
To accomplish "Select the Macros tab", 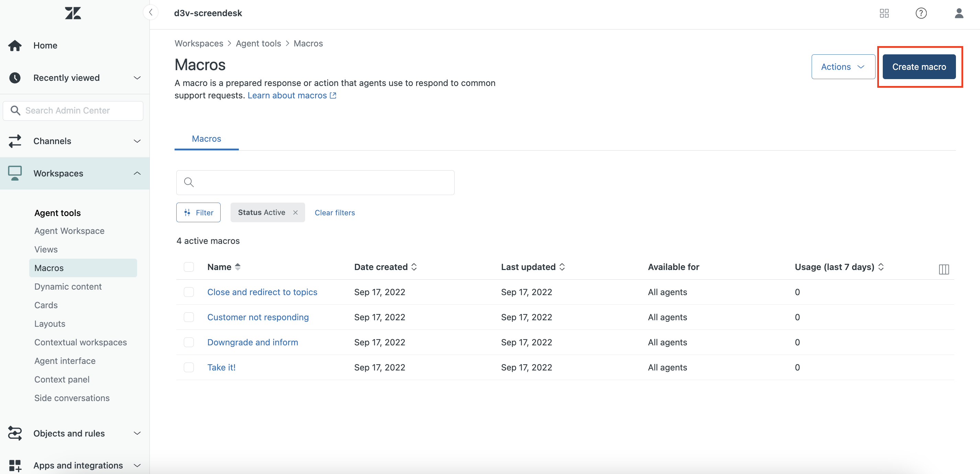I will [x=206, y=139].
